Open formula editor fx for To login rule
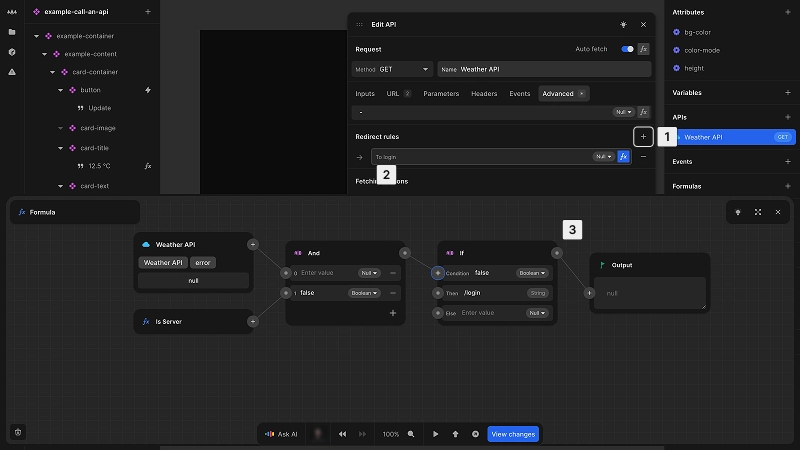This screenshot has height=450, width=800. tap(623, 157)
